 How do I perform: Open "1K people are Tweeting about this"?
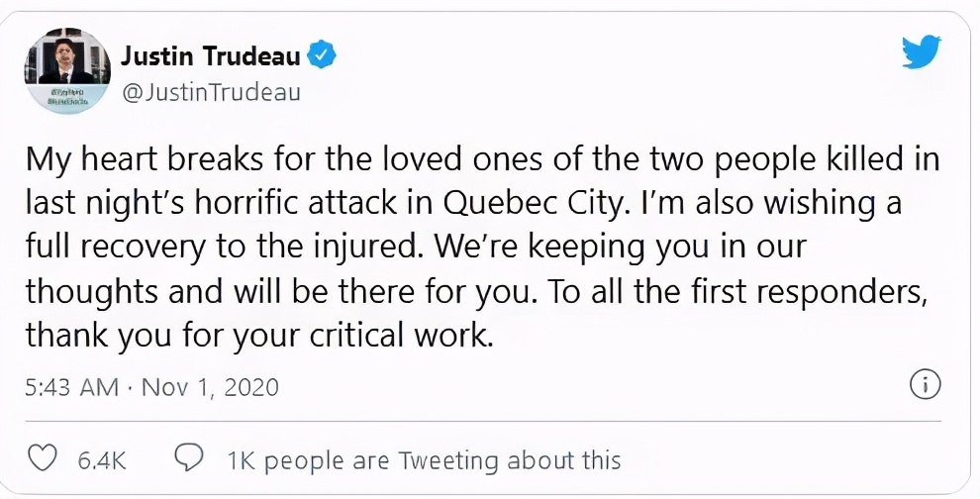point(424,460)
